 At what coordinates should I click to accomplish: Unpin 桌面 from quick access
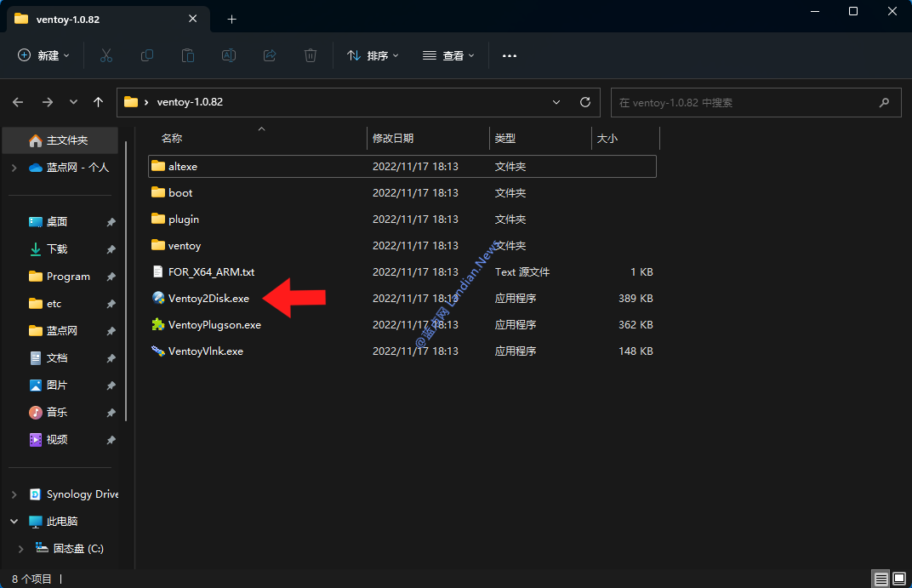tap(111, 222)
